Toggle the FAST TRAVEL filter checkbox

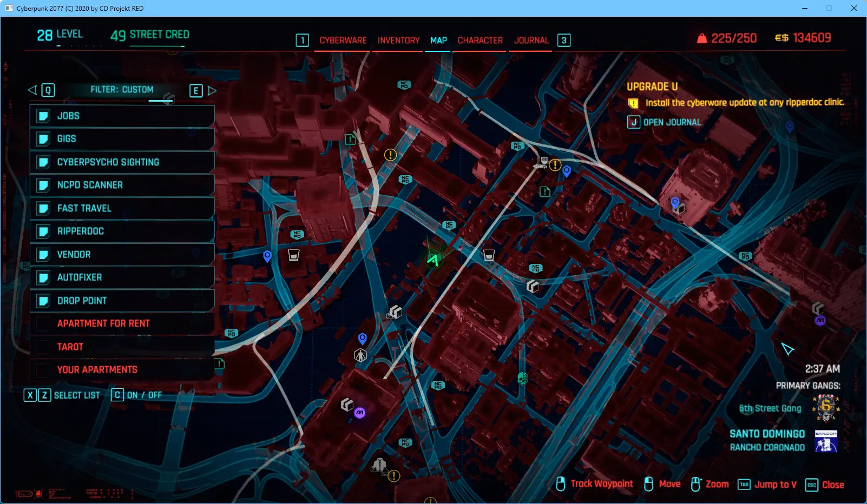tap(44, 208)
